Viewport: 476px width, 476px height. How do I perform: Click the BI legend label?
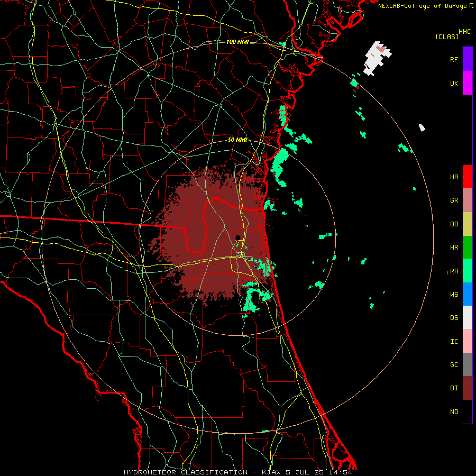pyautogui.click(x=454, y=388)
